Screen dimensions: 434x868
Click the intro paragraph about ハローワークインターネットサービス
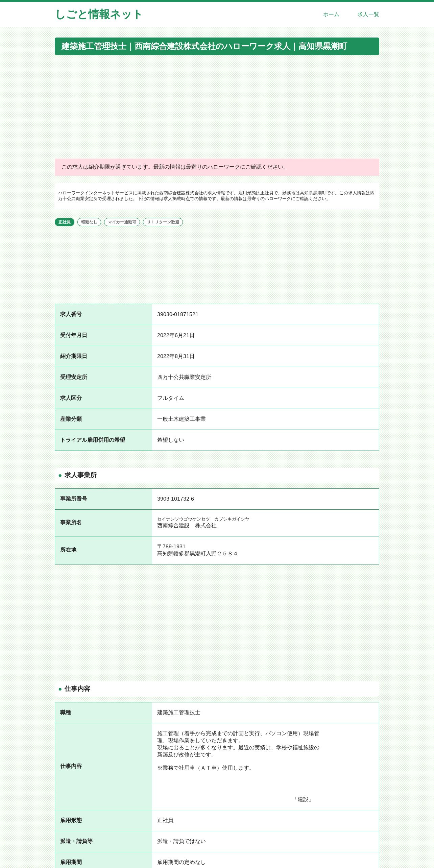(x=217, y=196)
